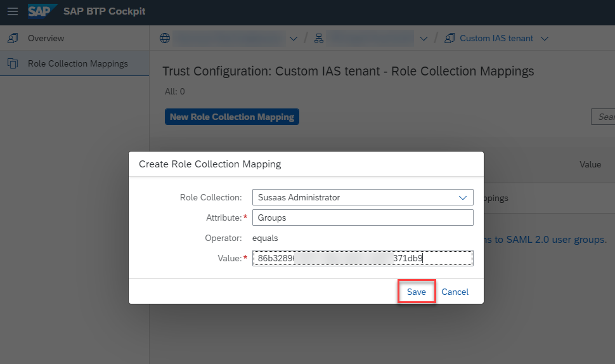Viewport: 615px width, 364px height.
Task: Click the Custom IAS tenant breadcrumb link
Action: tap(496, 38)
